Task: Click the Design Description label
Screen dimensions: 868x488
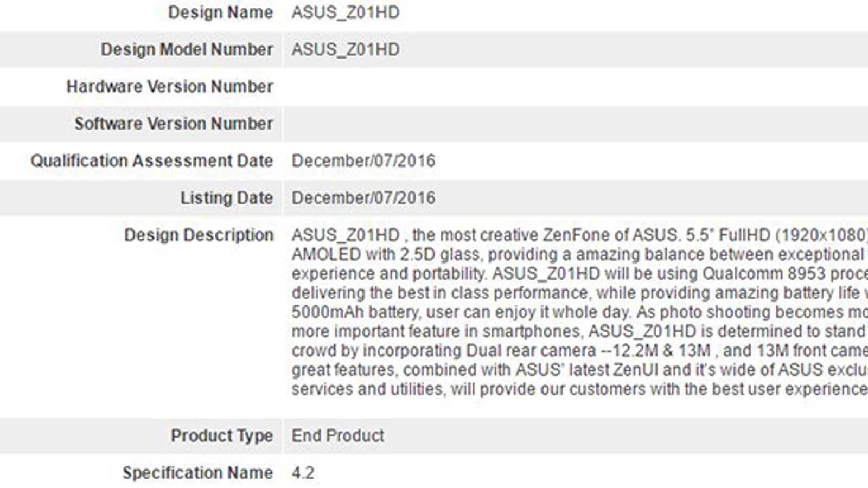Action: 199,235
